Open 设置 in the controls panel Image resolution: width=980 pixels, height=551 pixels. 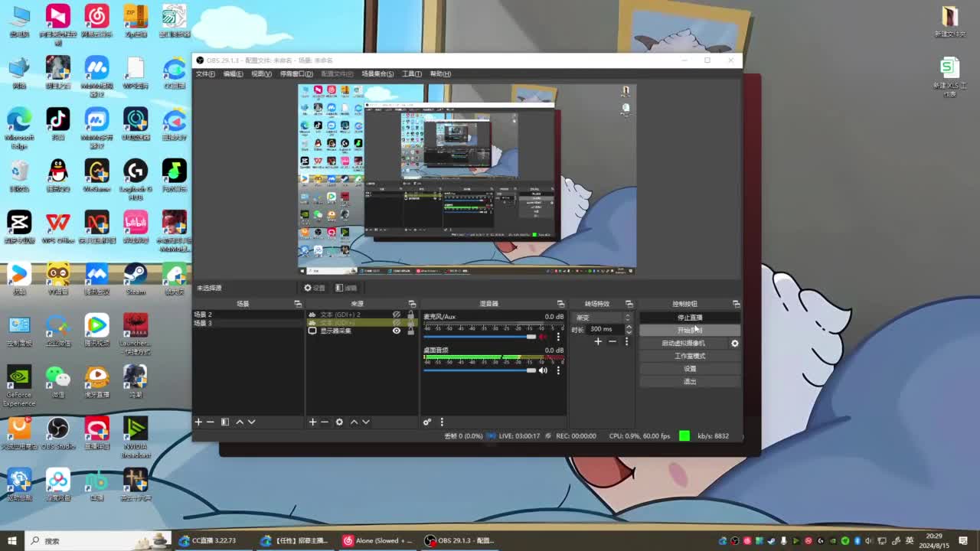tap(690, 369)
